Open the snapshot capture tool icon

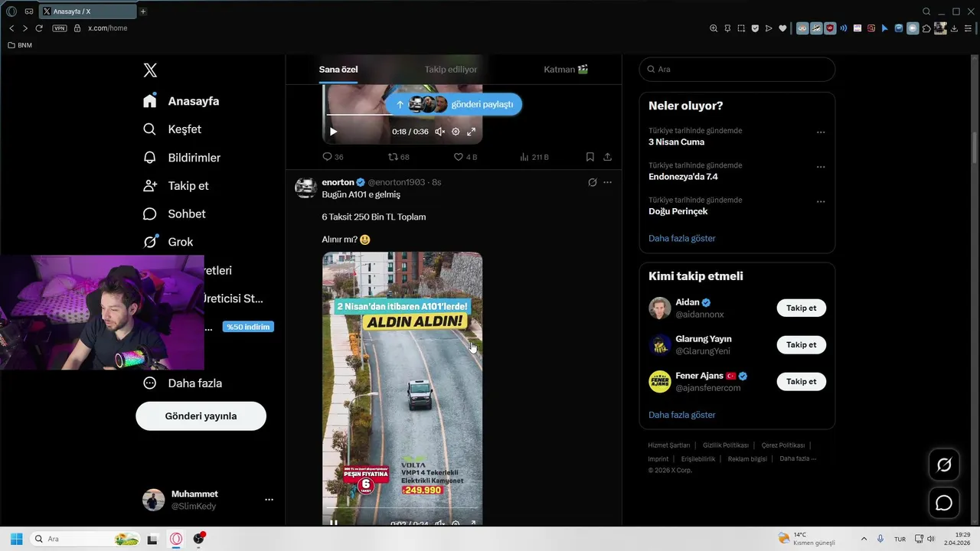tap(741, 28)
